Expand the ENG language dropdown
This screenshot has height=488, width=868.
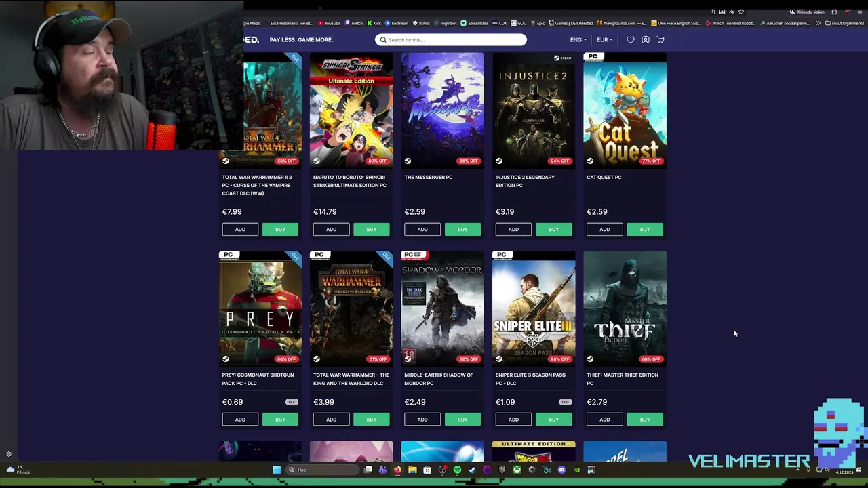(x=578, y=40)
